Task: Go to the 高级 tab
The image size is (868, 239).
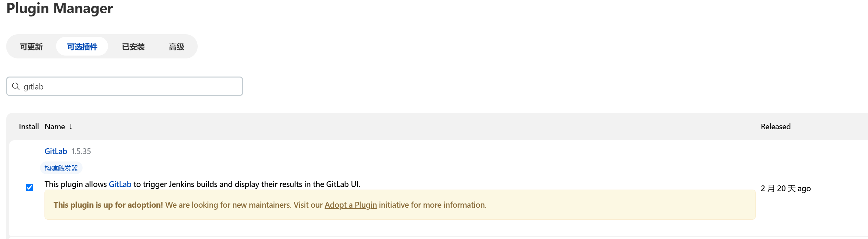Action: (x=176, y=47)
